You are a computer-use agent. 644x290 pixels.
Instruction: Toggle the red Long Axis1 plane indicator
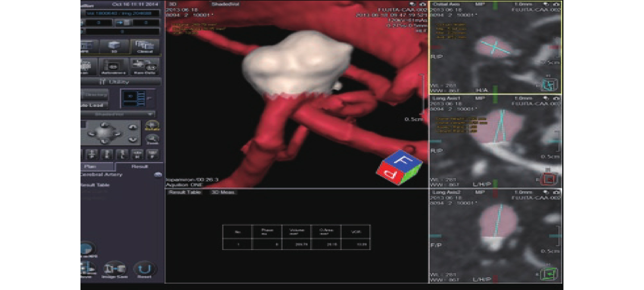pos(550,179)
